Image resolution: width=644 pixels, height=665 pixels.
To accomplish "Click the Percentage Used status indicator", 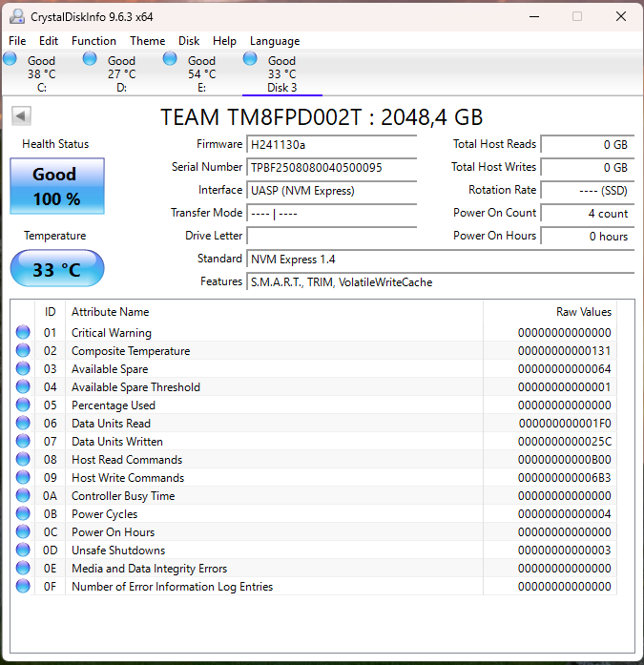I will 23,405.
